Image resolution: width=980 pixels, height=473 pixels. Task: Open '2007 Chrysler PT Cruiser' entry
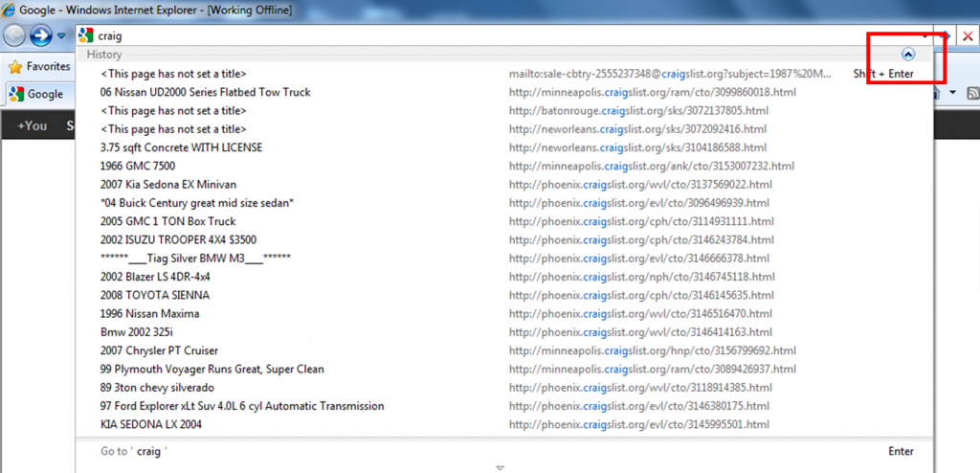(503, 351)
